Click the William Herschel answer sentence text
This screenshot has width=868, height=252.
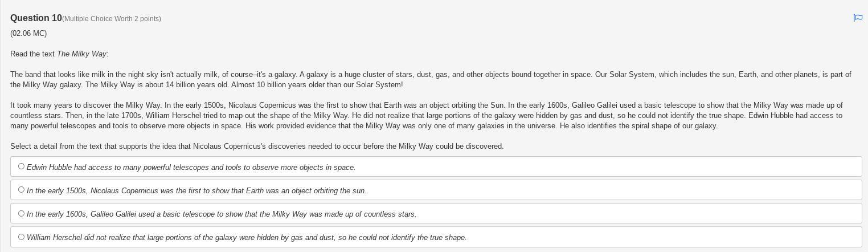[247, 238]
